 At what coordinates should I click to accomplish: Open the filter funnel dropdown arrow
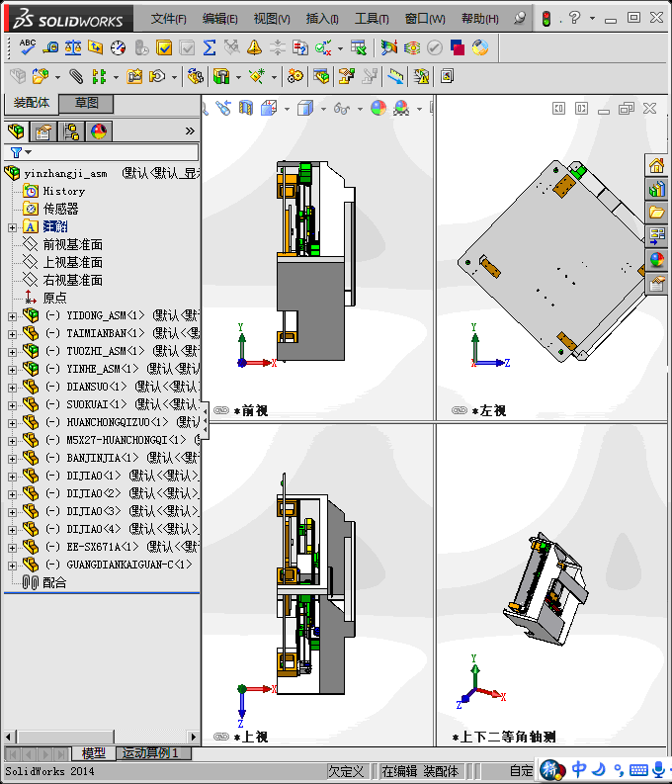pyautogui.click(x=29, y=152)
